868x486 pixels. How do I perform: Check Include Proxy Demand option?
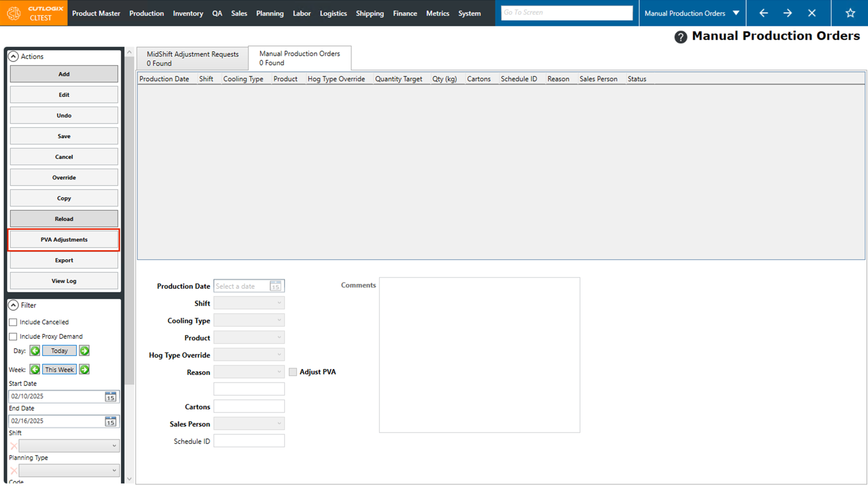click(x=13, y=337)
